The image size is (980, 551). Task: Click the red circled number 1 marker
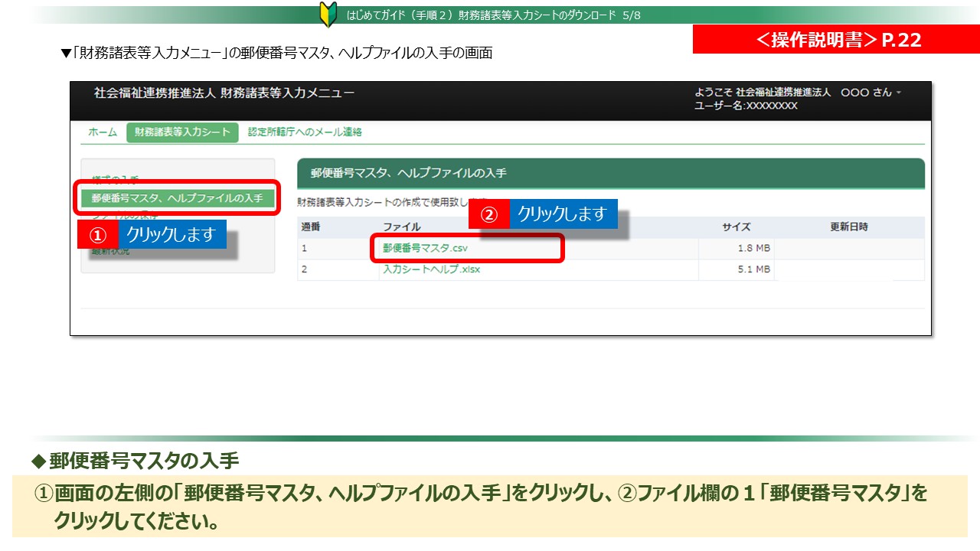tap(97, 234)
